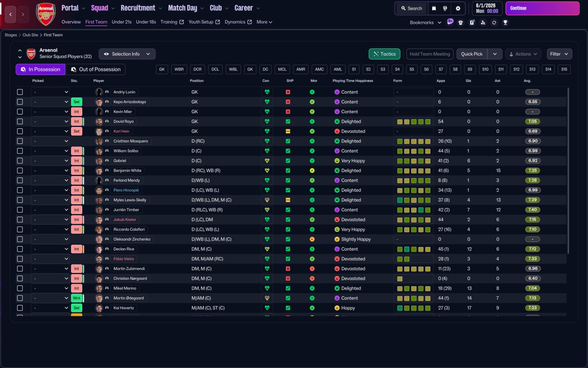Click the Arsenal club crest in the header

tap(45, 14)
